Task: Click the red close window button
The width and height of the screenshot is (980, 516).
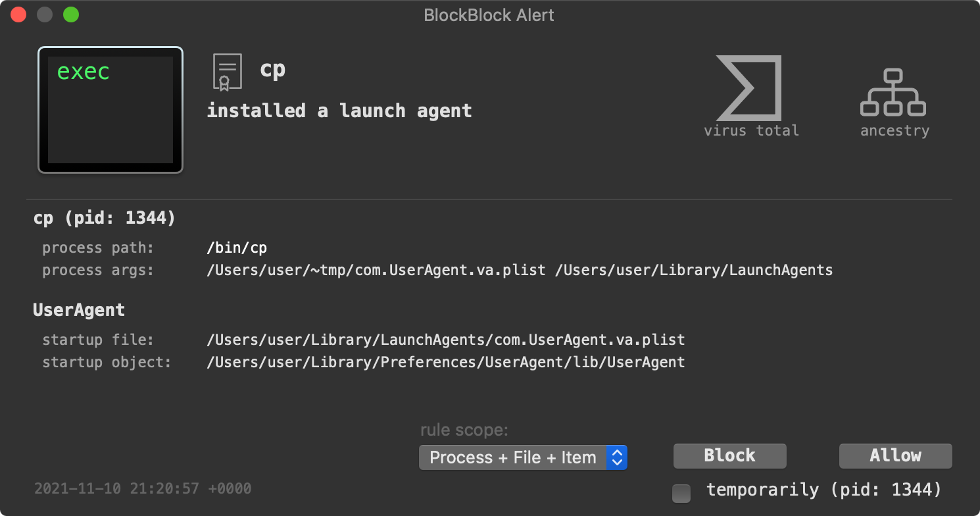Action: [x=18, y=14]
